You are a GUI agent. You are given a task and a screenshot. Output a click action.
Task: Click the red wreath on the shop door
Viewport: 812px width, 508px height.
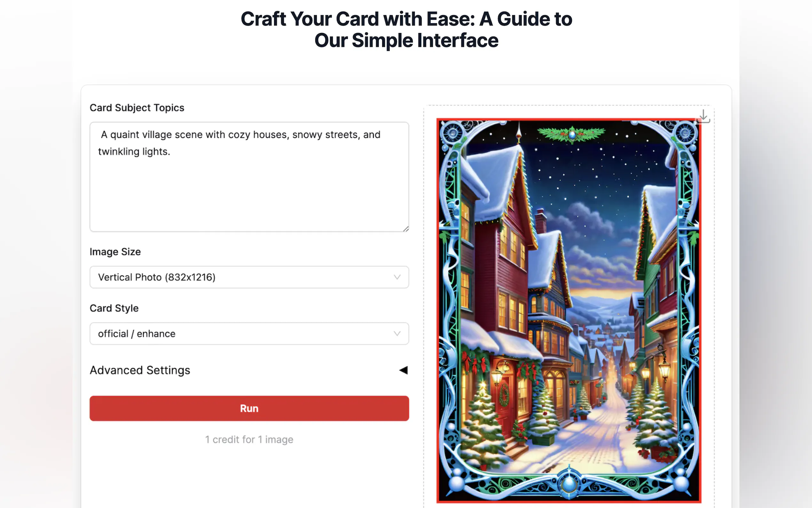(504, 394)
